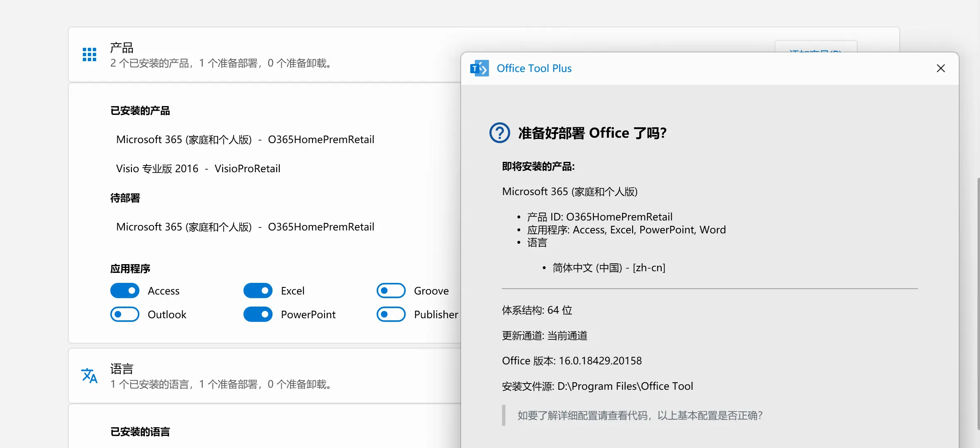Switch on the Outlook toggle
The height and width of the screenshot is (448, 980).
coord(125,314)
